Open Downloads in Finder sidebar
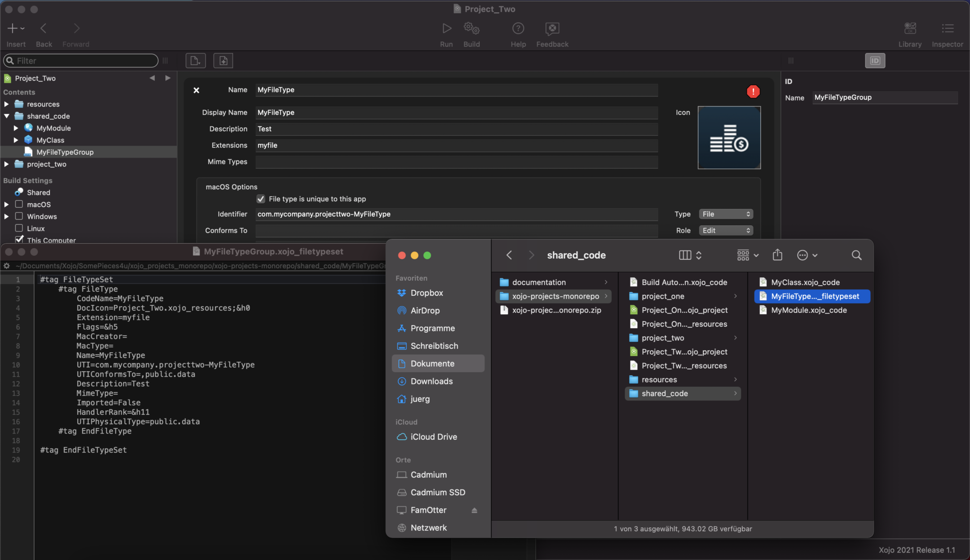The image size is (970, 560). click(438, 381)
